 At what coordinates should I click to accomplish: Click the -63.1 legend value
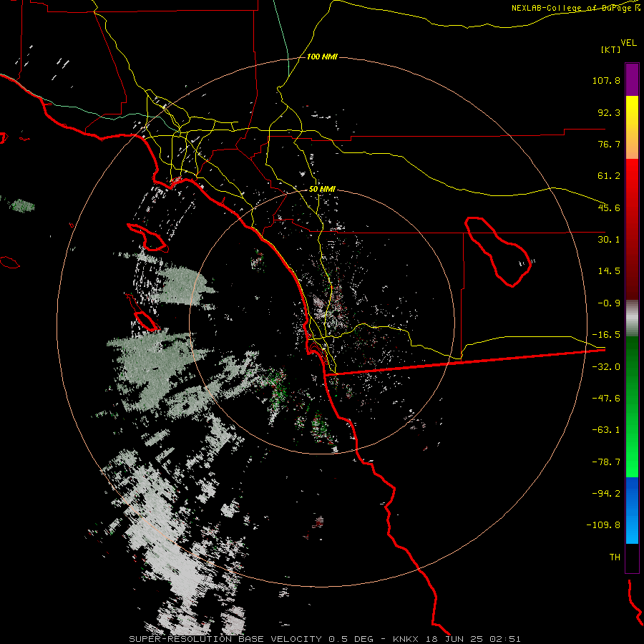[x=606, y=430]
